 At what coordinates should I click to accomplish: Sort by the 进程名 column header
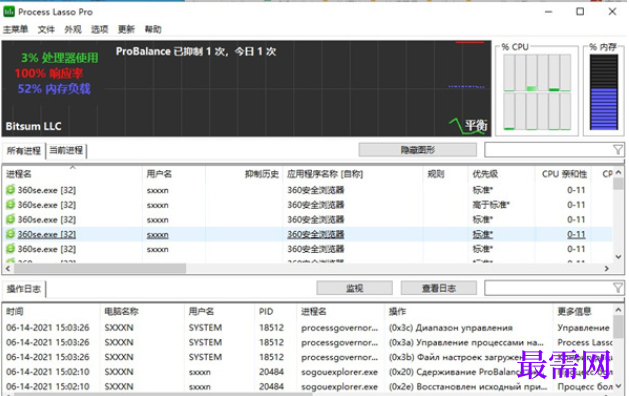pyautogui.click(x=72, y=174)
